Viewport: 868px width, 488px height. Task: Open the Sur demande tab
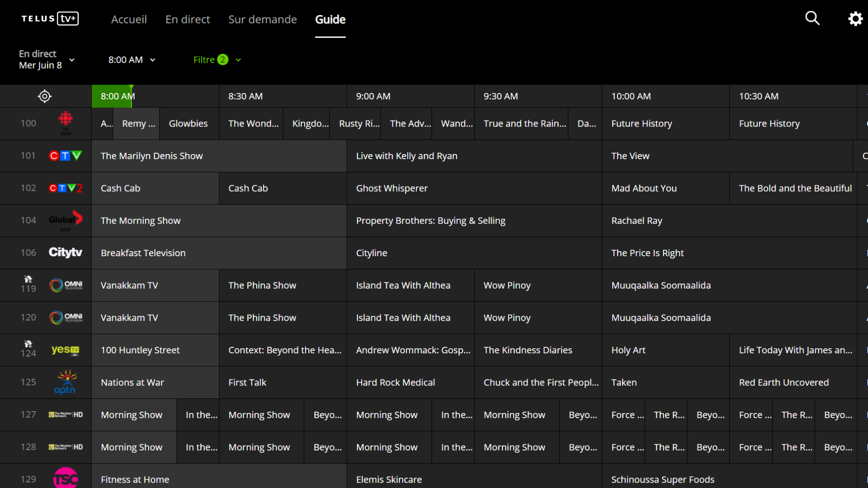263,19
